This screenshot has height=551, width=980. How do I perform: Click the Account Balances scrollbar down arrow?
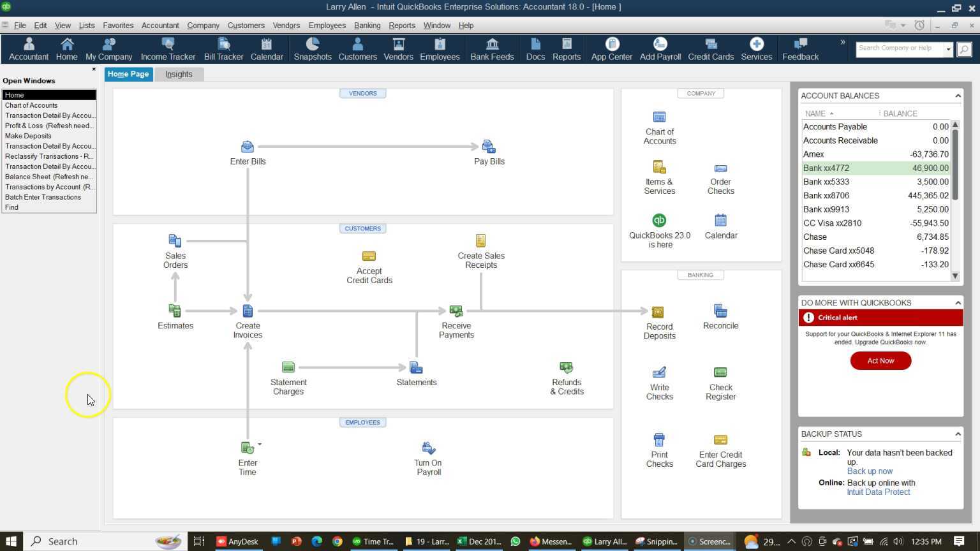(x=955, y=276)
